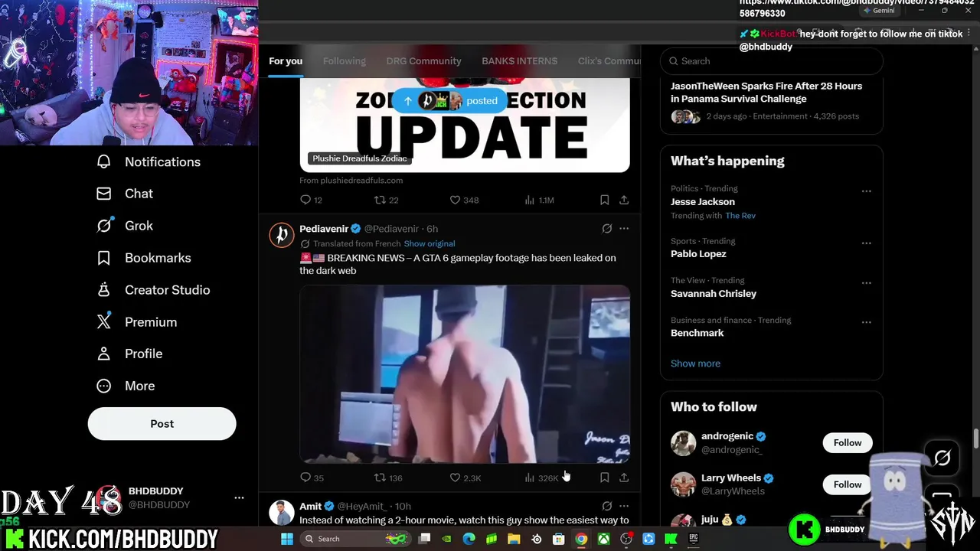This screenshot has height=551, width=980.
Task: Click the X search field
Action: tap(772, 61)
